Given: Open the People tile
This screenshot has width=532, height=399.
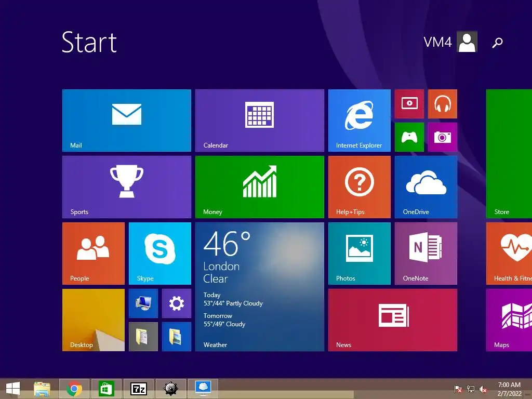Looking at the screenshot, I should tap(94, 254).
